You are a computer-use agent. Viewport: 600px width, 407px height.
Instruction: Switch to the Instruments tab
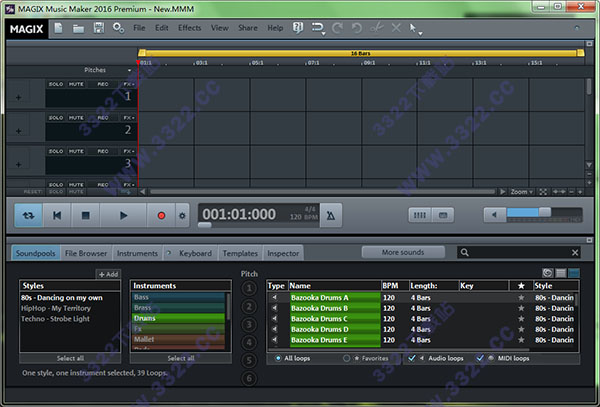click(137, 253)
